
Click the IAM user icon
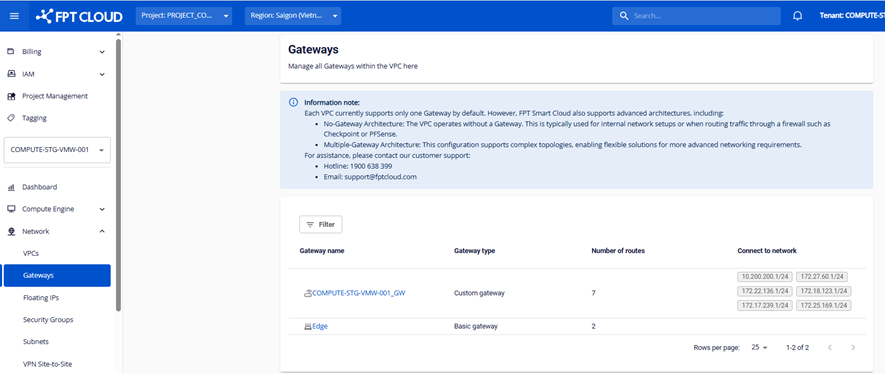[11, 74]
